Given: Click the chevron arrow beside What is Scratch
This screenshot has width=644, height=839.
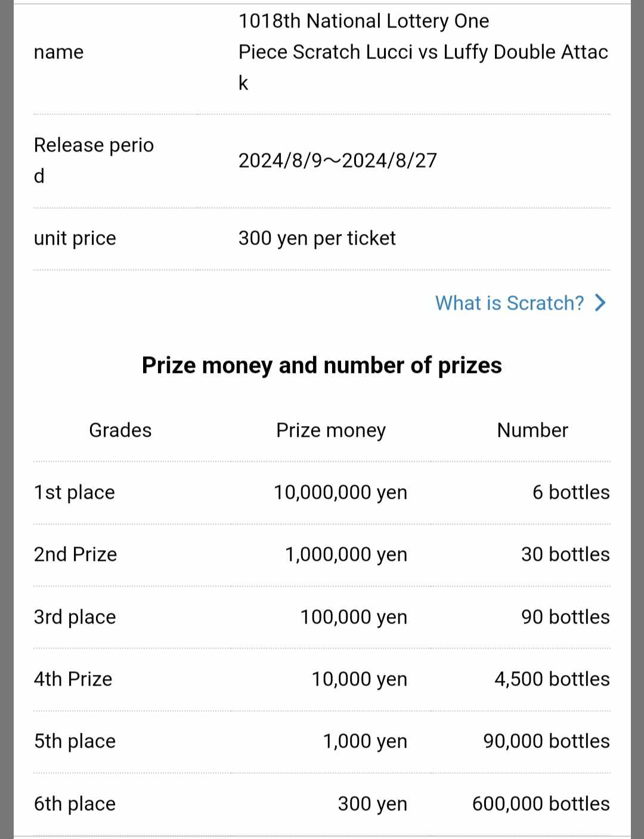Looking at the screenshot, I should (600, 303).
